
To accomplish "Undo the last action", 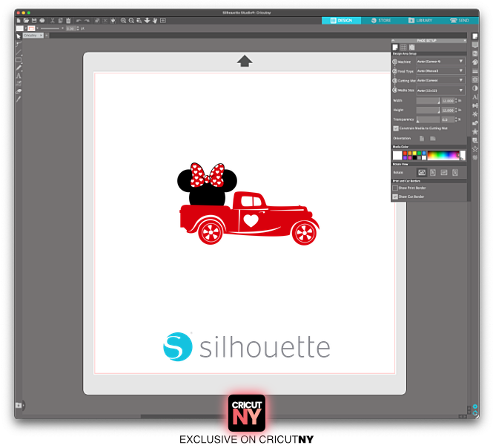I will (79, 21).
